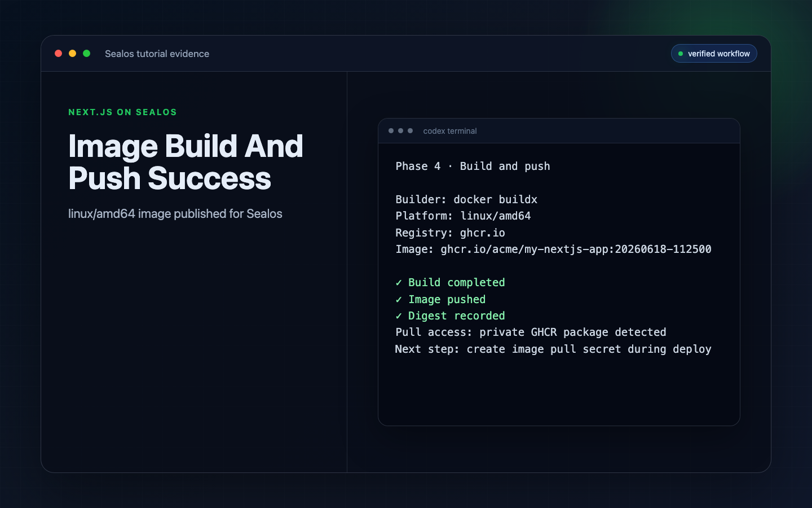The height and width of the screenshot is (508, 812).
Task: Select the 'Sealos tutorial evidence' window title
Action: pyautogui.click(x=157, y=54)
